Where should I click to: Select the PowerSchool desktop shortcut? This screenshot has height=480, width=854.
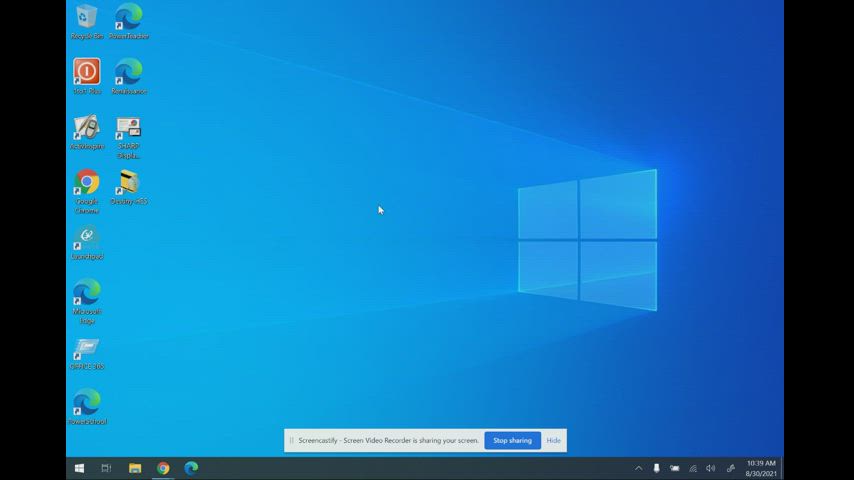pyautogui.click(x=87, y=407)
